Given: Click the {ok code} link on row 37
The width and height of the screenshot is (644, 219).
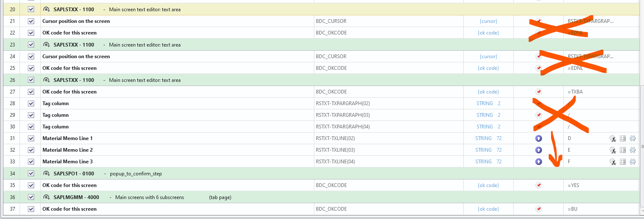Looking at the screenshot, I should 488,209.
